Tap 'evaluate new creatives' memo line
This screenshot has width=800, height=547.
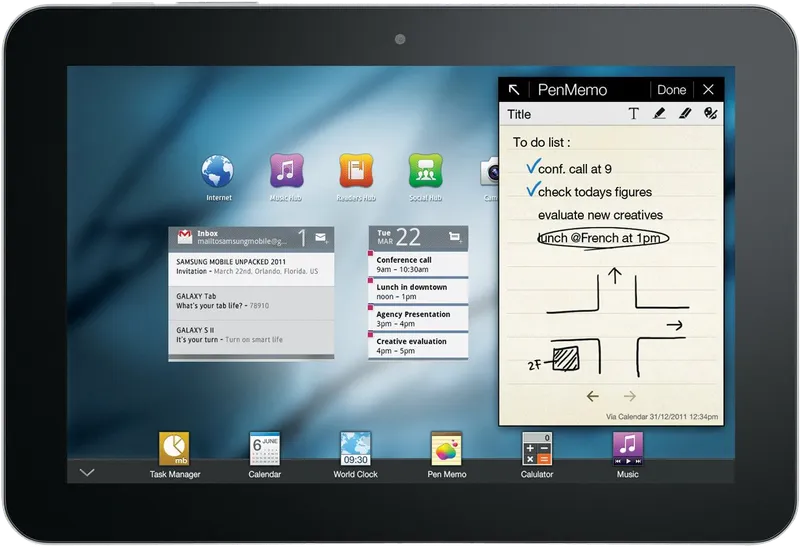[x=600, y=215]
